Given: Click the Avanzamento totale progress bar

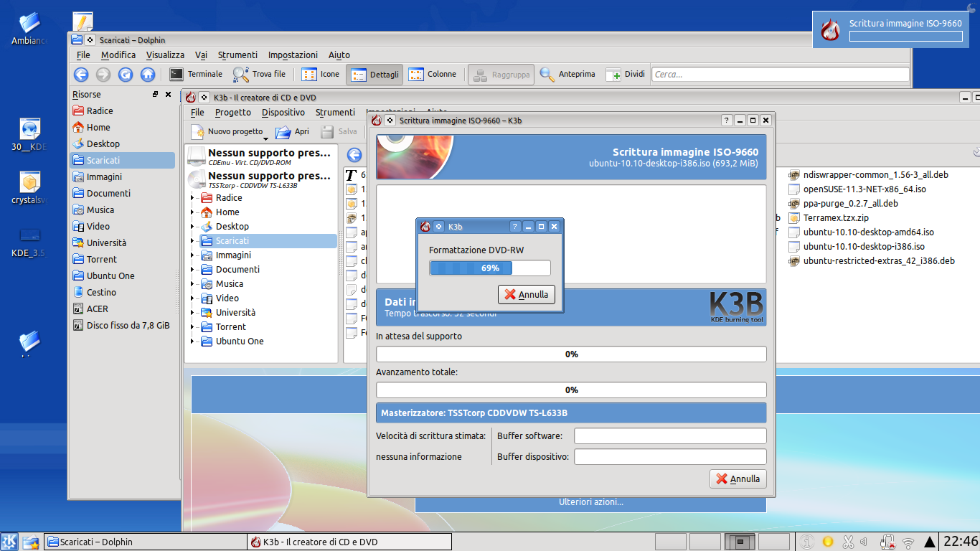Looking at the screenshot, I should point(571,390).
